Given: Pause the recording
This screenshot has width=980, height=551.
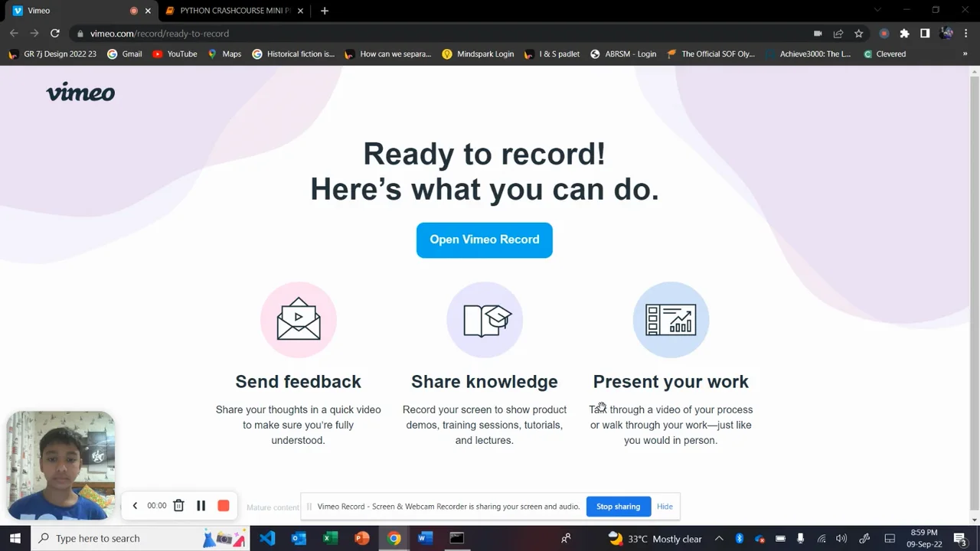Looking at the screenshot, I should pos(201,506).
